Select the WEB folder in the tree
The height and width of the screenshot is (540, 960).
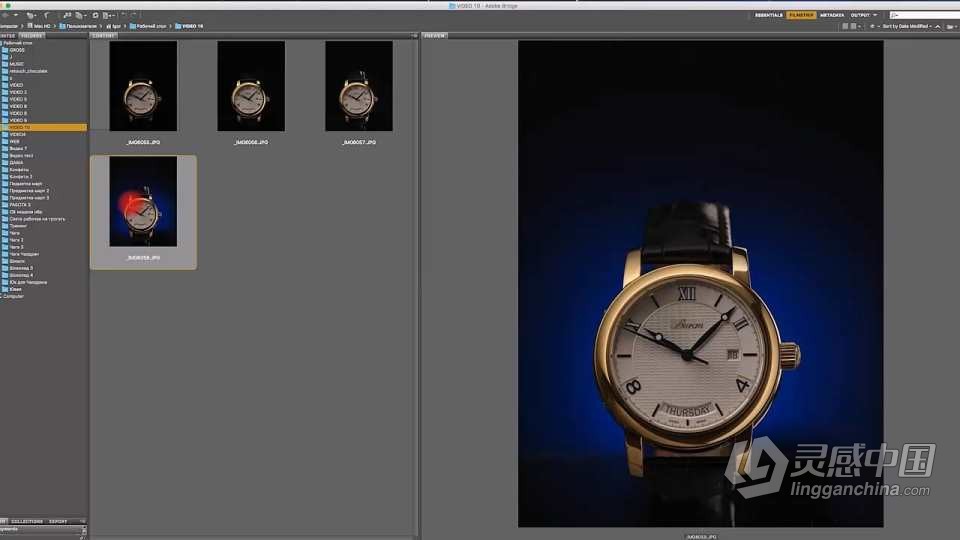pyautogui.click(x=14, y=141)
